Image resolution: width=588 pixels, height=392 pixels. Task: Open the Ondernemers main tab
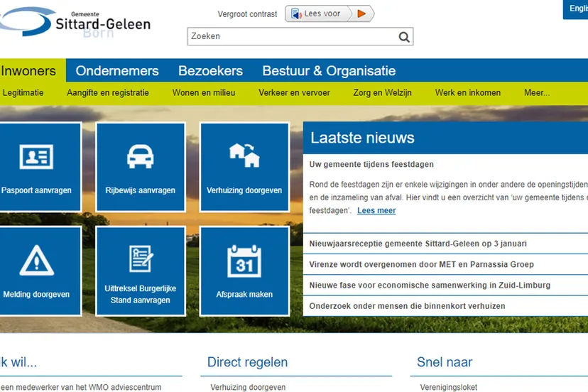point(117,70)
